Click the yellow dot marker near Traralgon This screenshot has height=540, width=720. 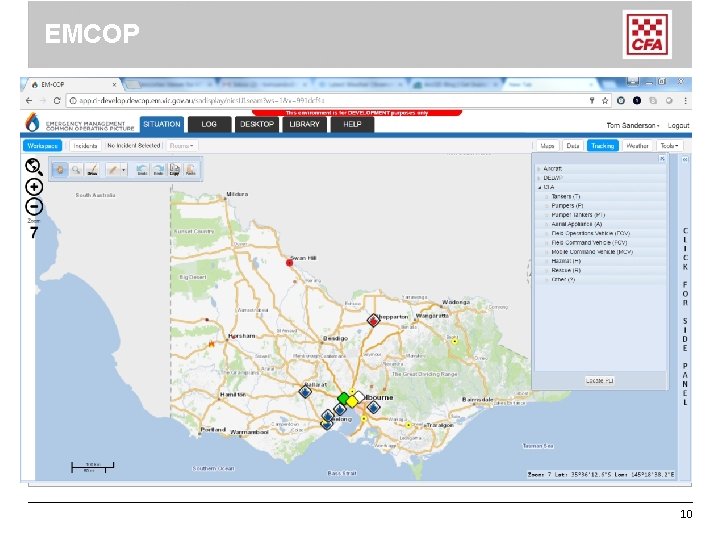pos(408,425)
